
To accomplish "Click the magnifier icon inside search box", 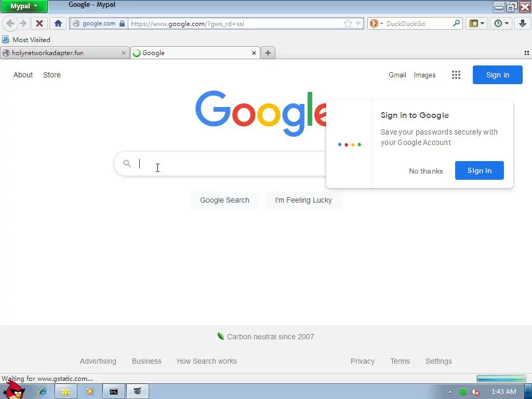I will (127, 164).
